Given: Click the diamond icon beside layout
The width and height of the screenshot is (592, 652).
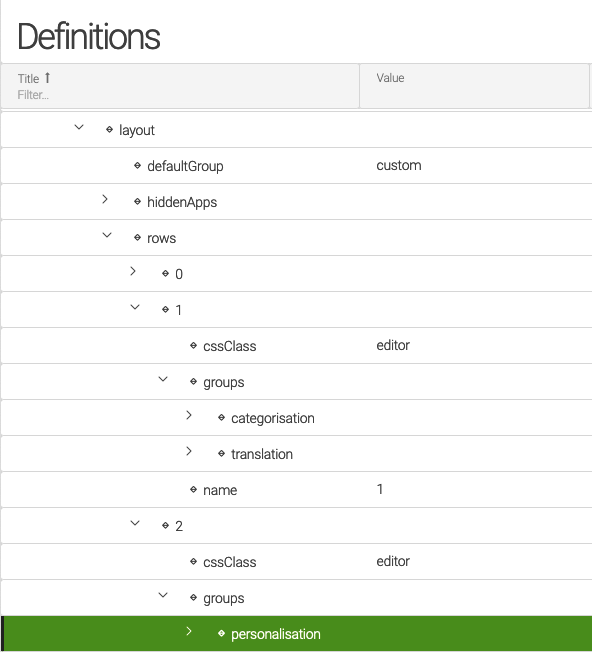Looking at the screenshot, I should pyautogui.click(x=109, y=130).
